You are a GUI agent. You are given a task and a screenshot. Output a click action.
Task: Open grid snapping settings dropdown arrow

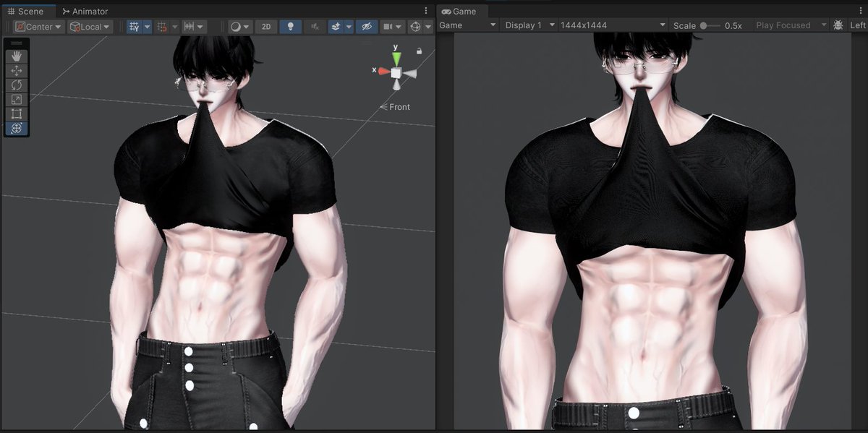pyautogui.click(x=175, y=27)
